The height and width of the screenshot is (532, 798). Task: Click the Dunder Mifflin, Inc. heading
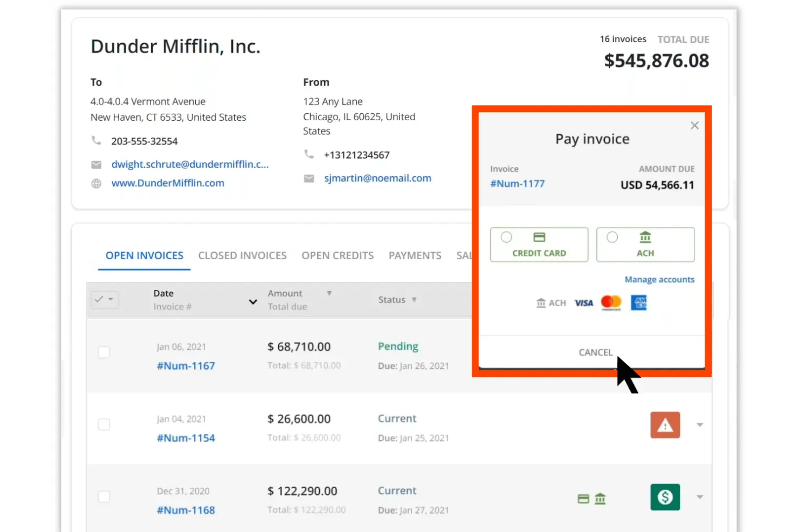point(175,47)
